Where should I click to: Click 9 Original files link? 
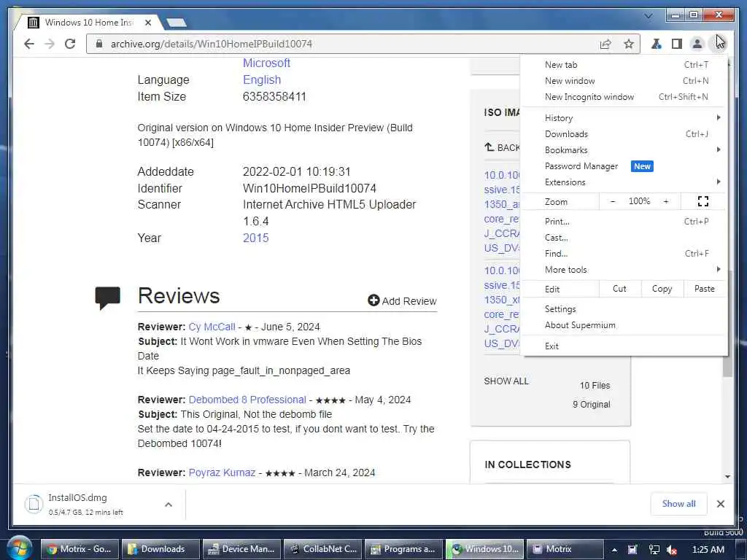[x=591, y=405]
